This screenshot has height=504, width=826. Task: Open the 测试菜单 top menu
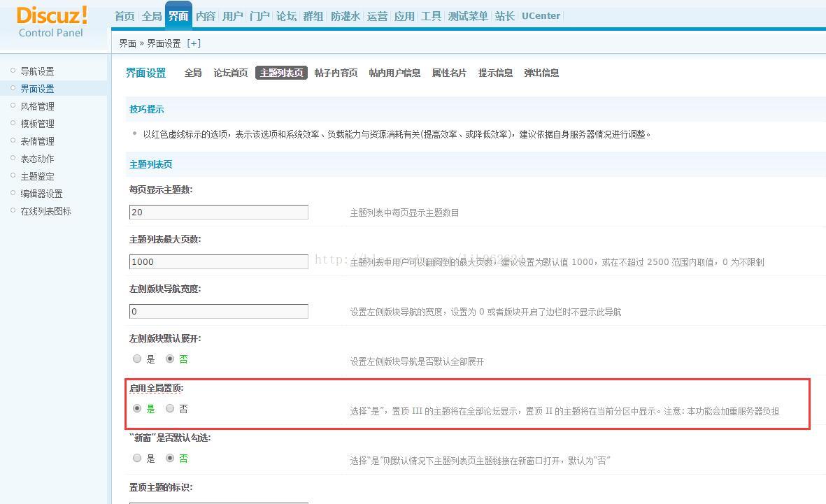pos(468,16)
